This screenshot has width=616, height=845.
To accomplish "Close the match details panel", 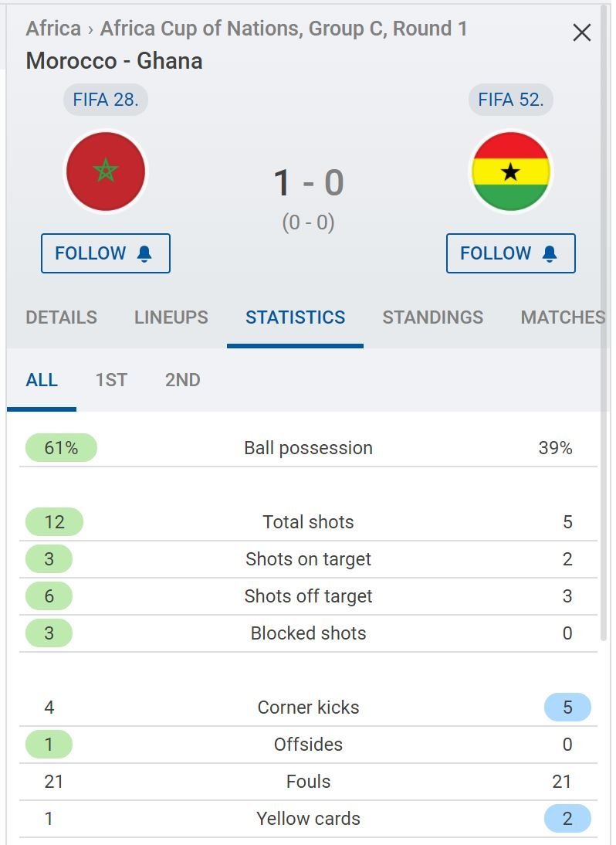I will pos(581,33).
